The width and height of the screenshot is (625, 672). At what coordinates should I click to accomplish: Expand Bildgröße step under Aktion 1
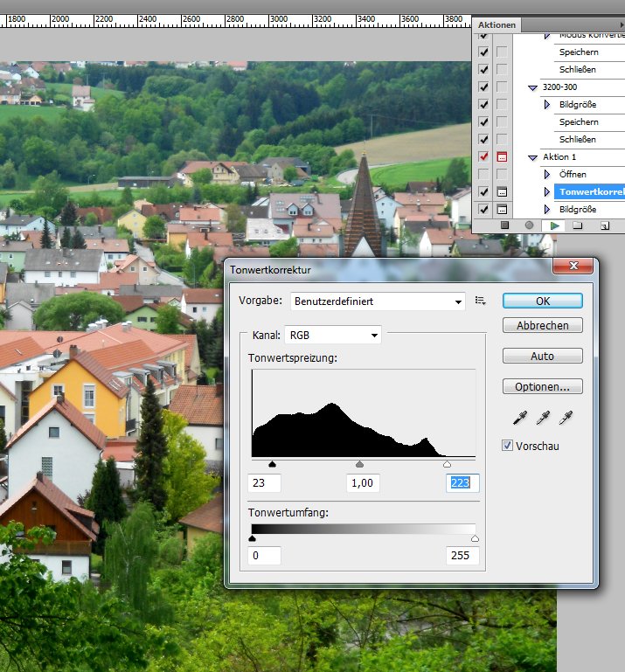tap(547, 209)
